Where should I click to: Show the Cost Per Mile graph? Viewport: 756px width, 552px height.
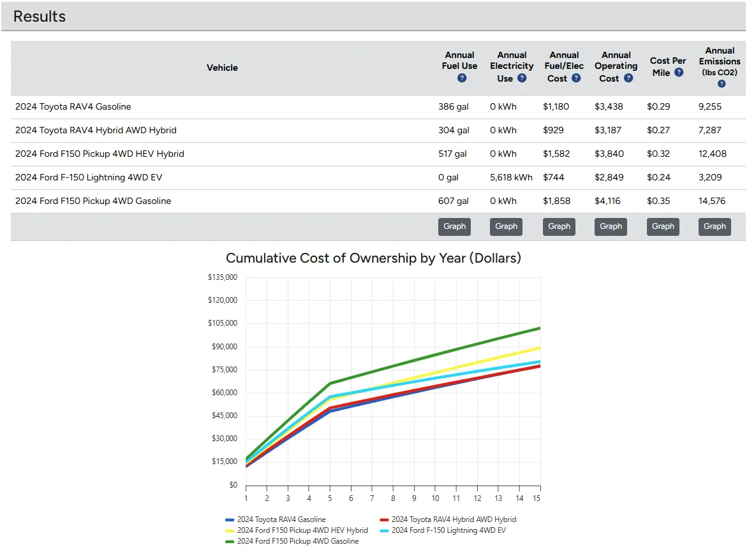663,226
